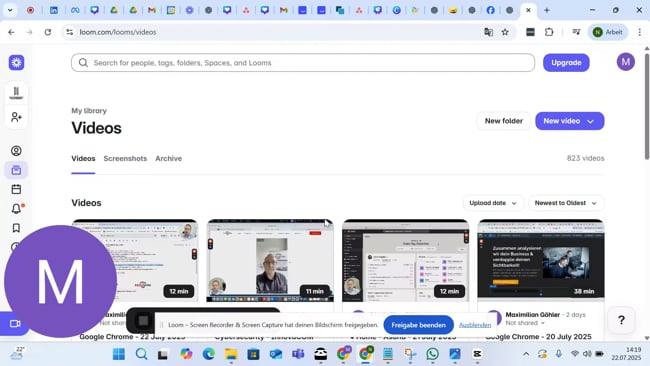Open the tab search dropdown arrow

point(10,10)
